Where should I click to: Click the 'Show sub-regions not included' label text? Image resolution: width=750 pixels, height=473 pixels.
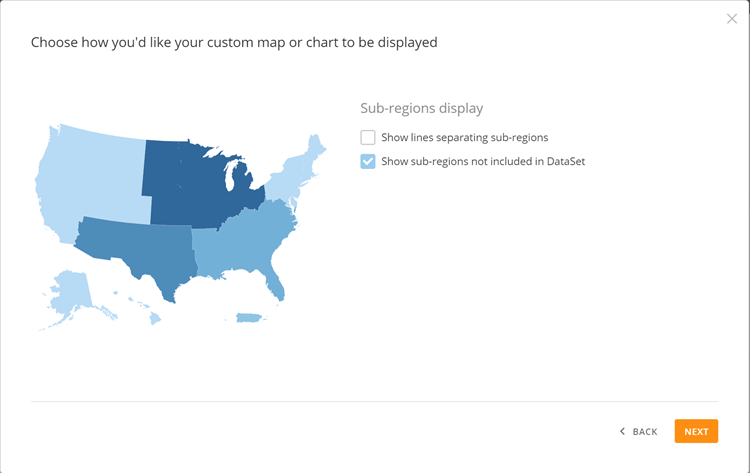click(482, 161)
